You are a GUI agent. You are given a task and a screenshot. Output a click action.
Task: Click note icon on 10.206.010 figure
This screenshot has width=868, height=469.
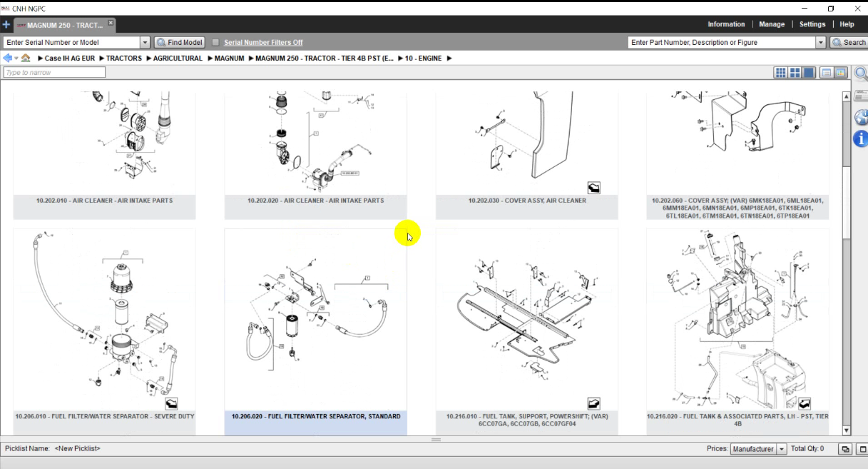pyautogui.click(x=171, y=404)
